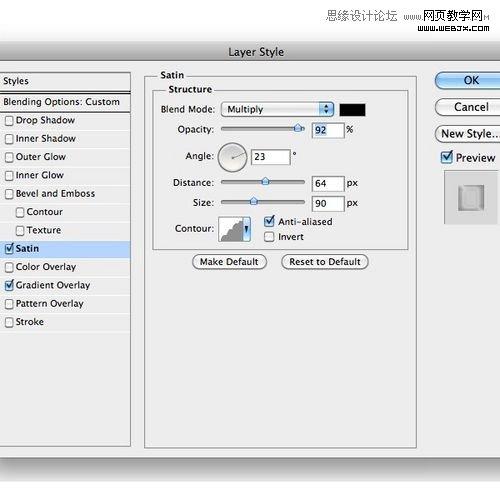Click the style preview thumbnail
This screenshot has height=500, width=500.
click(x=471, y=198)
